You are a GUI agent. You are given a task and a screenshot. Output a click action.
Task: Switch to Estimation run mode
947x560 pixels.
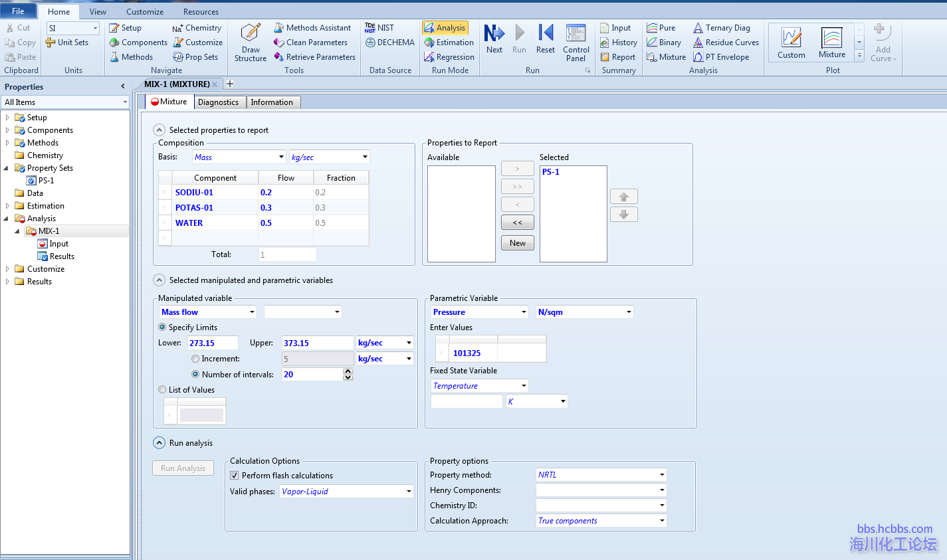[449, 43]
